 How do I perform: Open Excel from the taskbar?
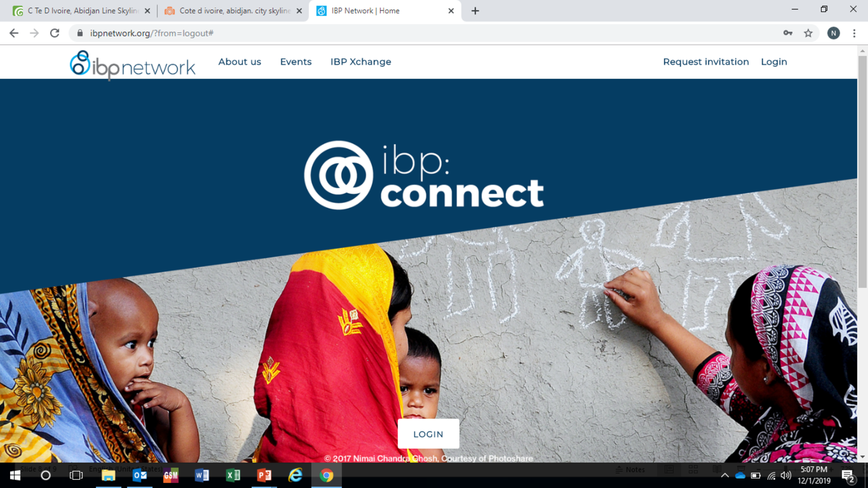(x=233, y=475)
